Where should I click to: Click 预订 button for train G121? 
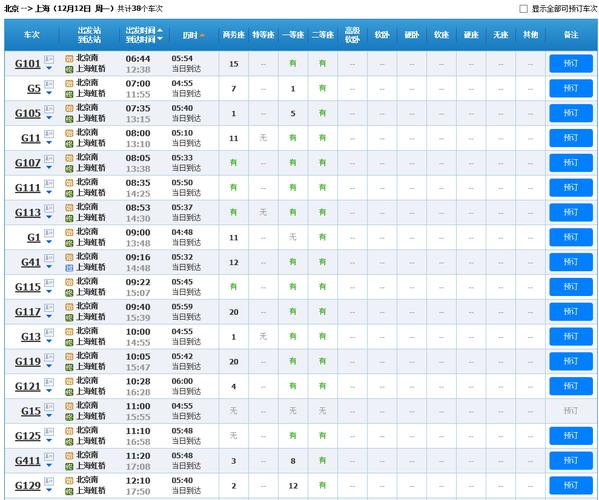(571, 386)
